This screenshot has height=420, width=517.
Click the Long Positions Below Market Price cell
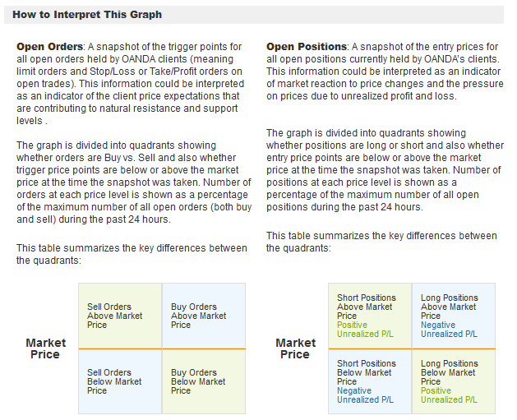454,381
